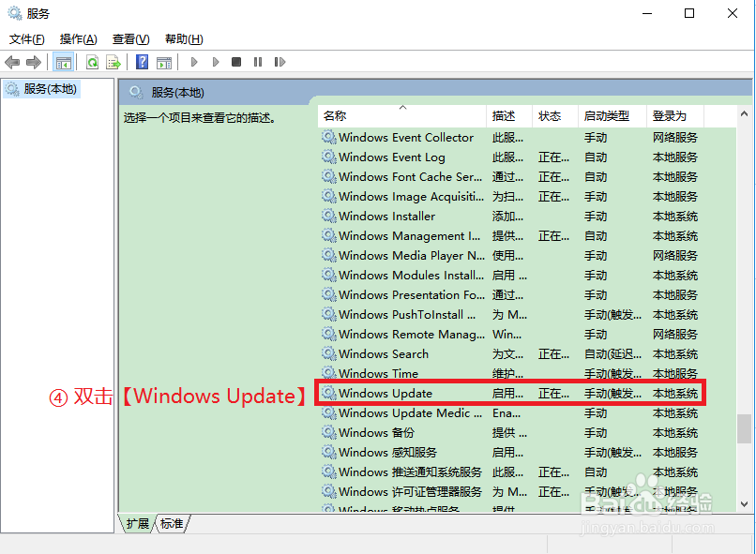
Task: Click the Back arrow toolbar icon
Action: pyautogui.click(x=12, y=62)
